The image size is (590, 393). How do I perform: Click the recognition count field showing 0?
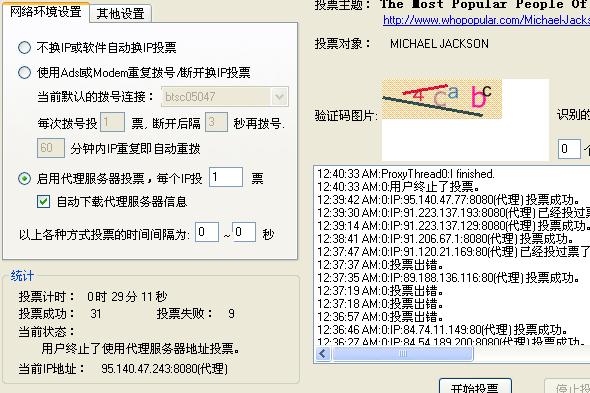pyautogui.click(x=569, y=149)
